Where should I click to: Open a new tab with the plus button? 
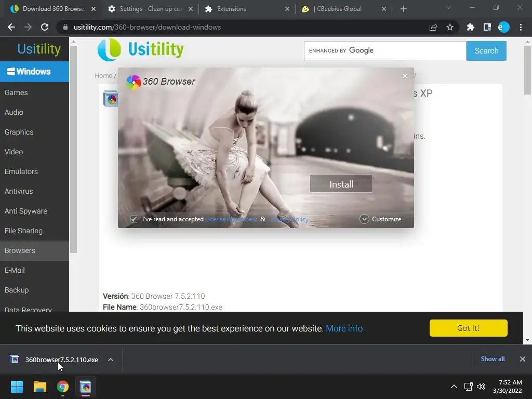403,9
